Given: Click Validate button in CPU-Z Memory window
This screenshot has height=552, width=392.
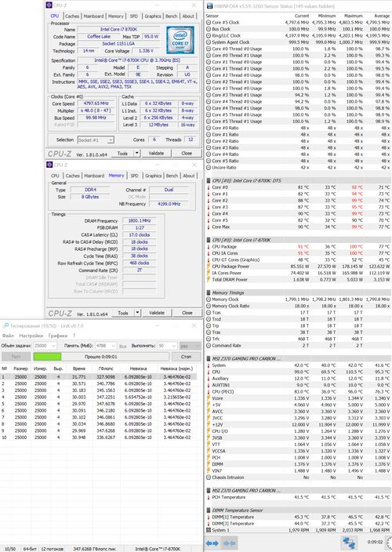Looking at the screenshot, I should click(x=157, y=313).
